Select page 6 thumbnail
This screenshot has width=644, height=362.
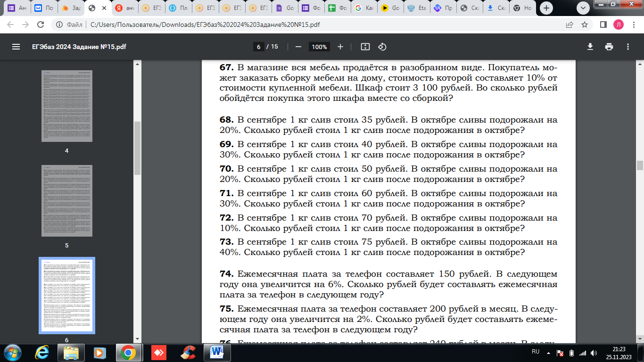pyautogui.click(x=66, y=296)
